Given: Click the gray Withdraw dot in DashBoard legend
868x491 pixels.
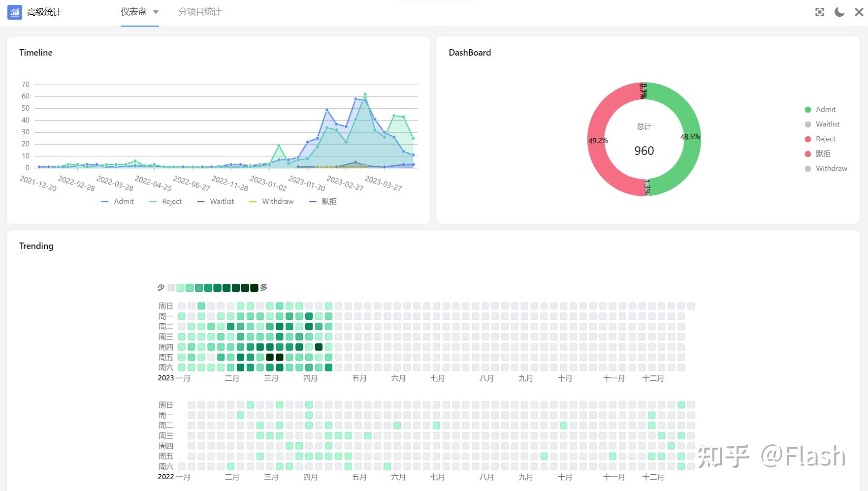Looking at the screenshot, I should (x=807, y=168).
